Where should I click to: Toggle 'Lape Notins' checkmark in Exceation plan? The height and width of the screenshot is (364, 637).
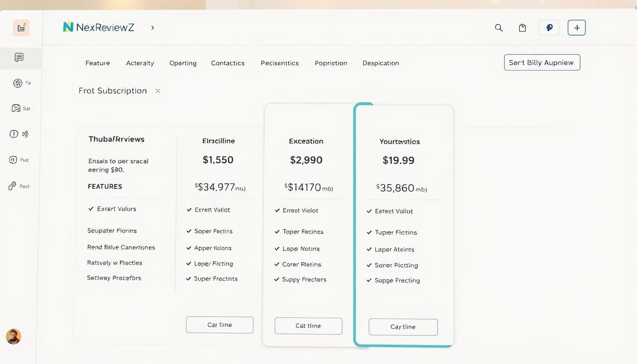point(277,249)
